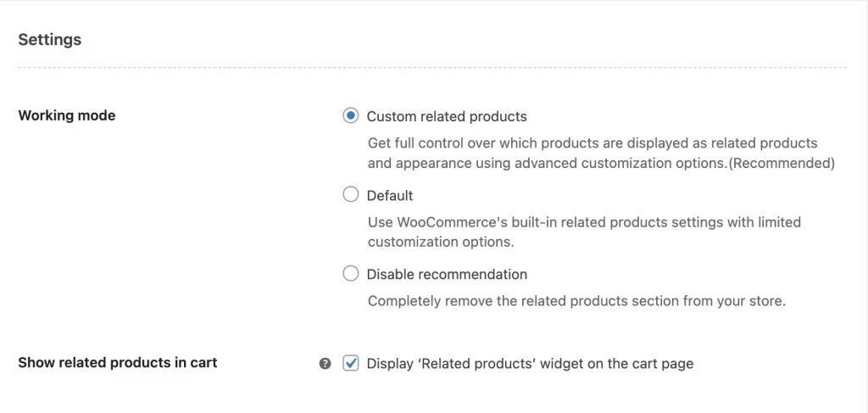This screenshot has height=413, width=868.
Task: Select the Disable recommendation radio button
Action: (x=351, y=274)
